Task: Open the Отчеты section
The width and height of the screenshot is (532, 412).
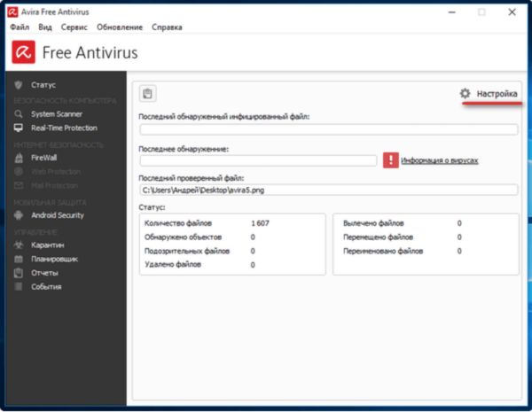Action: (45, 273)
